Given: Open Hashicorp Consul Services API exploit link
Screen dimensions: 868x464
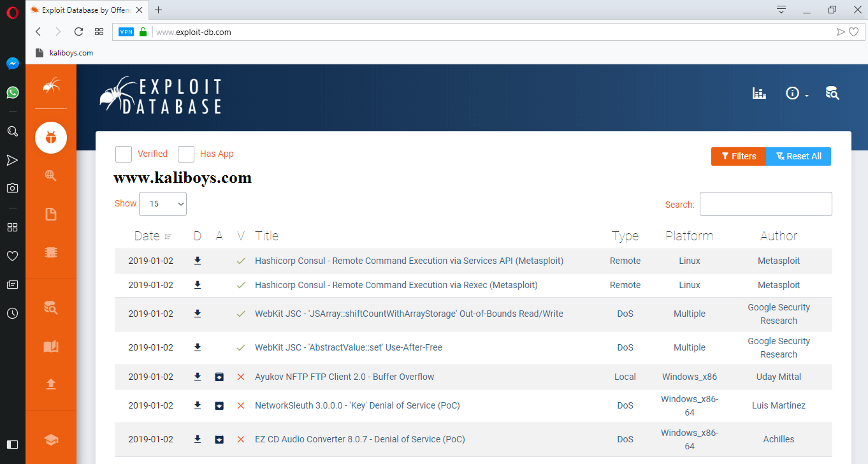Looking at the screenshot, I should click(409, 261).
